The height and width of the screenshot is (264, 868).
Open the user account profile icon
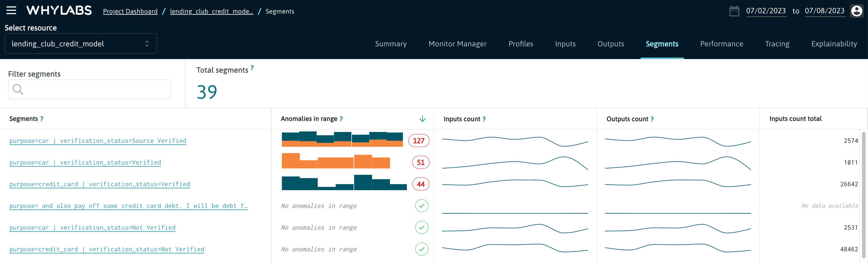click(x=856, y=11)
